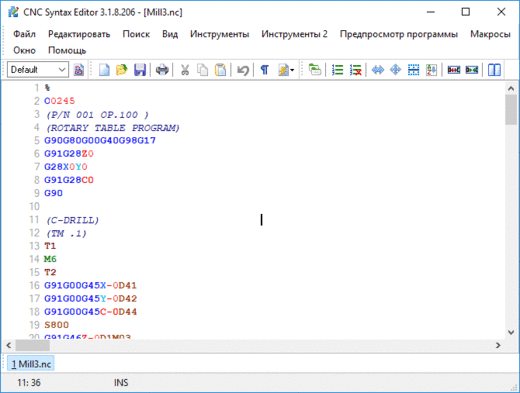Undo the last change with the arrow icon

243,70
